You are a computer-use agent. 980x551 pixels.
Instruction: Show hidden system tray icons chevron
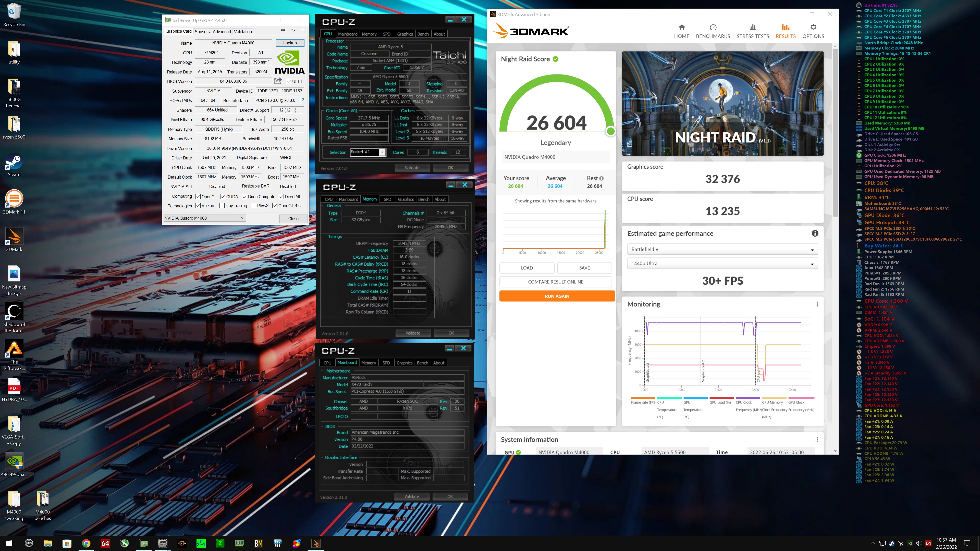[873, 543]
